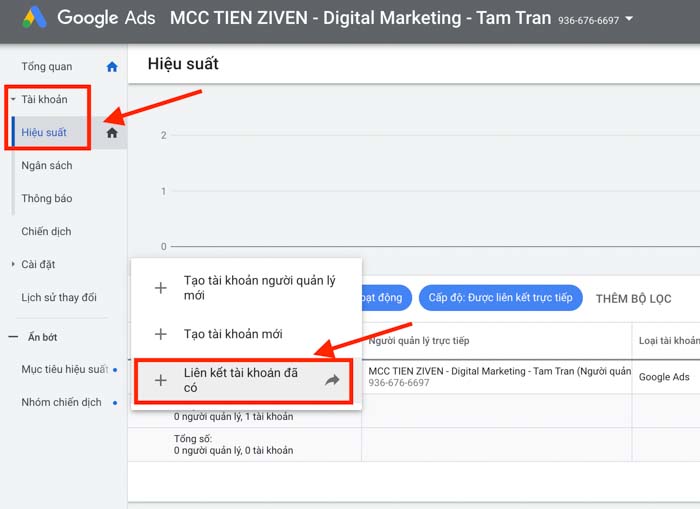Click the Cấp độ: Được liên kết trực tiếp filter

(x=500, y=298)
